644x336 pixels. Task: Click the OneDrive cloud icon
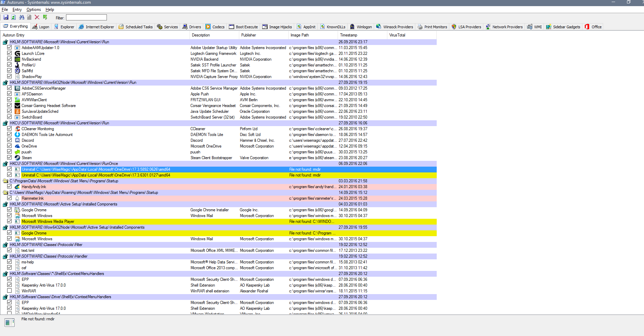click(x=17, y=146)
